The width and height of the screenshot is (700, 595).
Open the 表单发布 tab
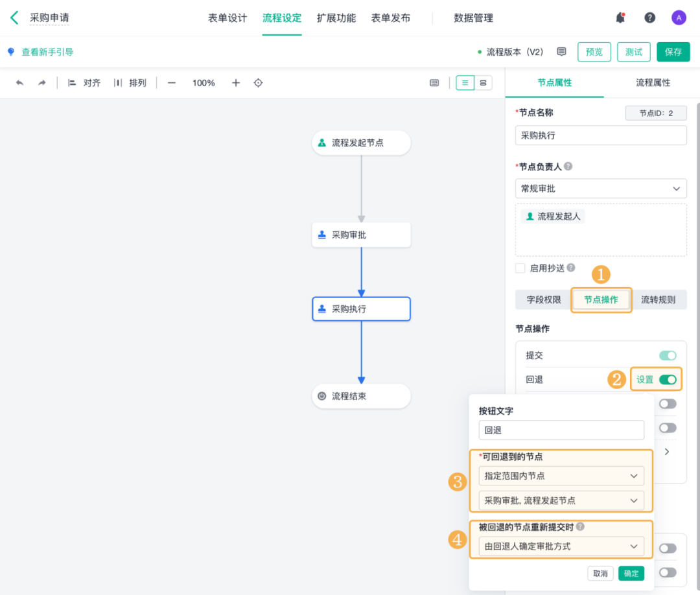(x=391, y=18)
